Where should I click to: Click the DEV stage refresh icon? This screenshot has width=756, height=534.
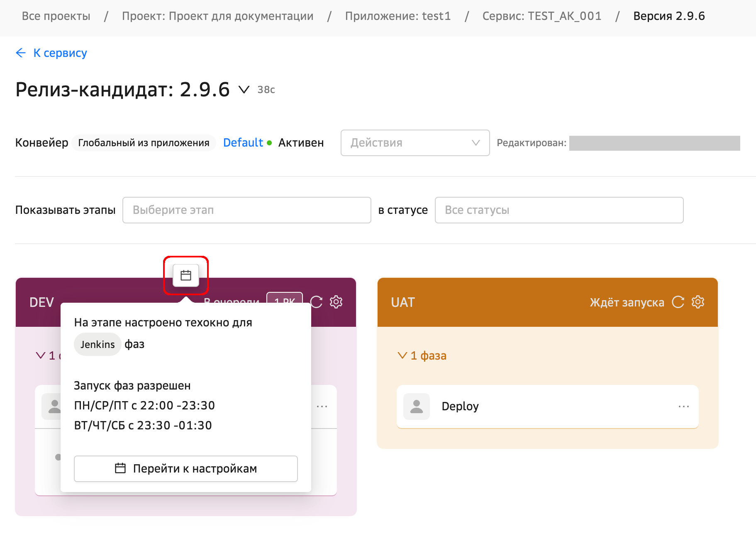coord(316,302)
